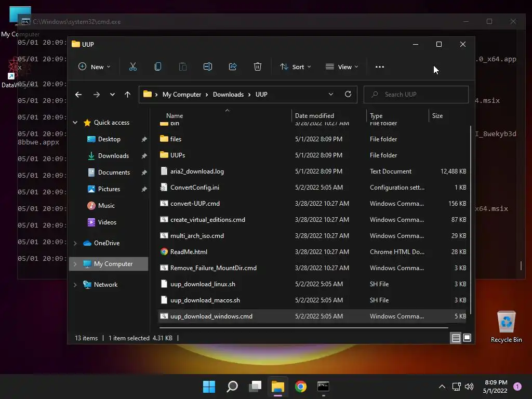
Task: Collapse Quick access tree node
Action: [75, 123]
